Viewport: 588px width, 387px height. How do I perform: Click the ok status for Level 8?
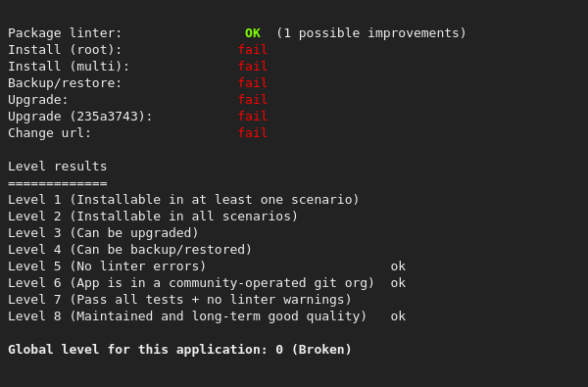pos(398,316)
